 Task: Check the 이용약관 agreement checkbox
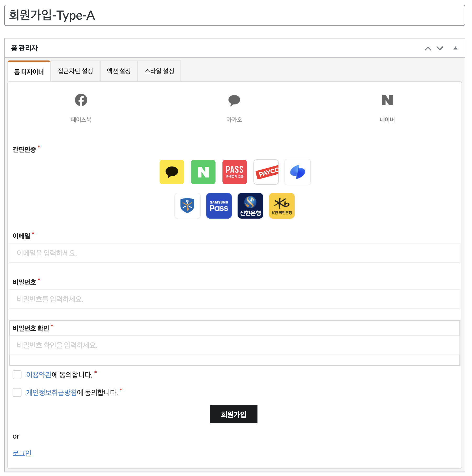[17, 375]
